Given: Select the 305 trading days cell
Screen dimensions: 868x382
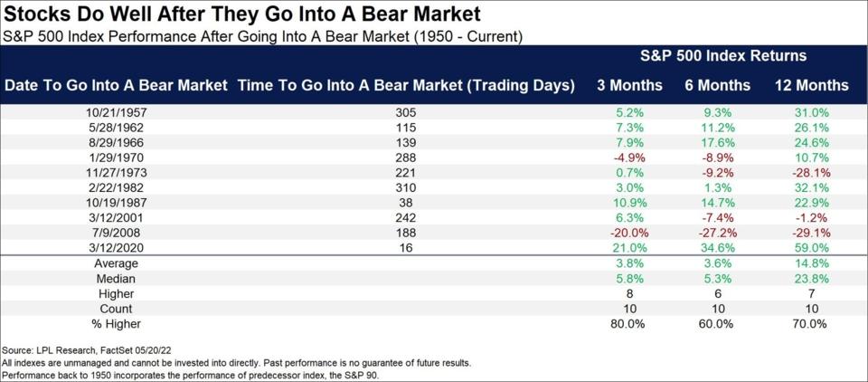Looking at the screenshot, I should click(x=406, y=112).
